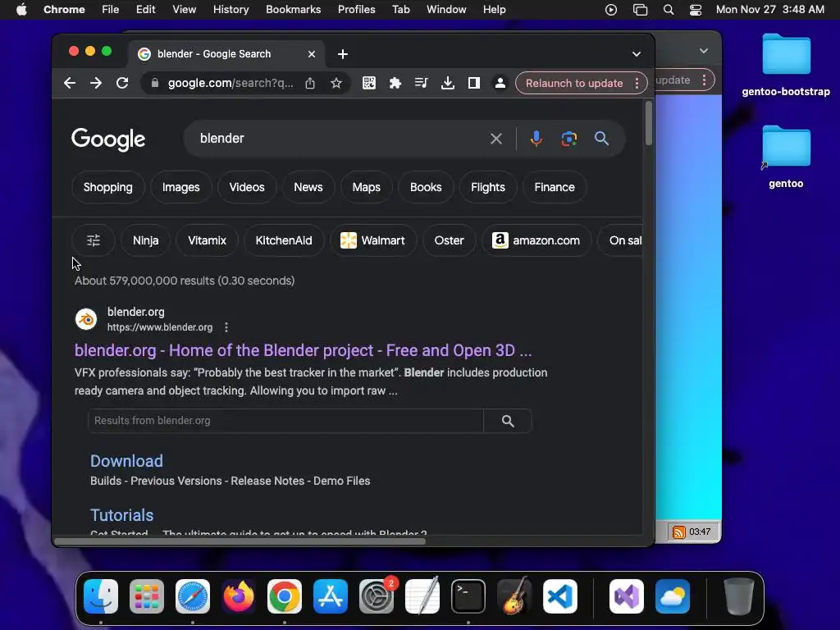Open the background window's three-dot menu
The height and width of the screenshot is (630, 840).
tap(705, 80)
